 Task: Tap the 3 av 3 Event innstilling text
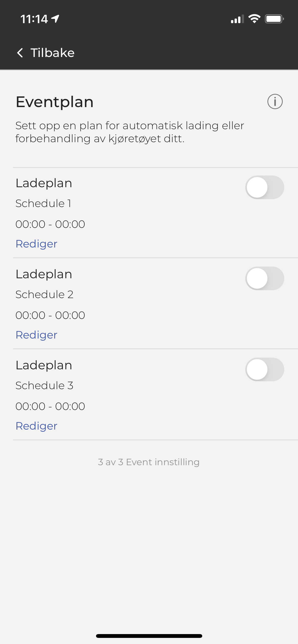tap(149, 462)
